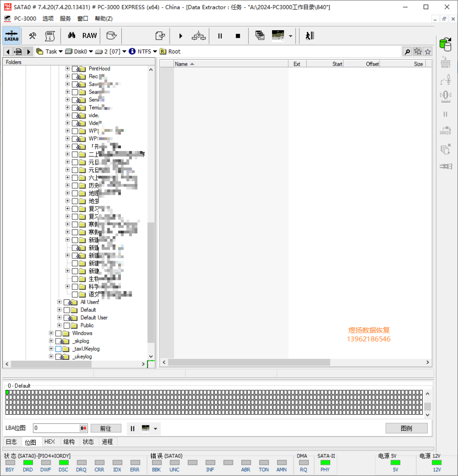Tick the _skplog folder checkbox
This screenshot has height=476, width=458.
coord(59,341)
